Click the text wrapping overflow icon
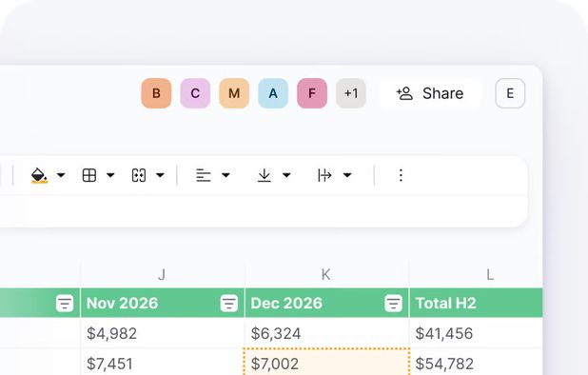 point(324,175)
